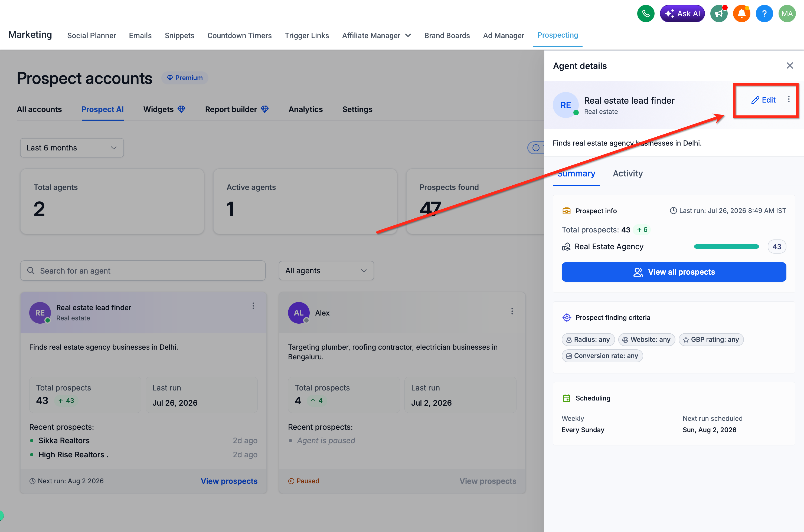Click the Real Estate Agency progress bar
Screen dimensions: 804x532
point(726,247)
